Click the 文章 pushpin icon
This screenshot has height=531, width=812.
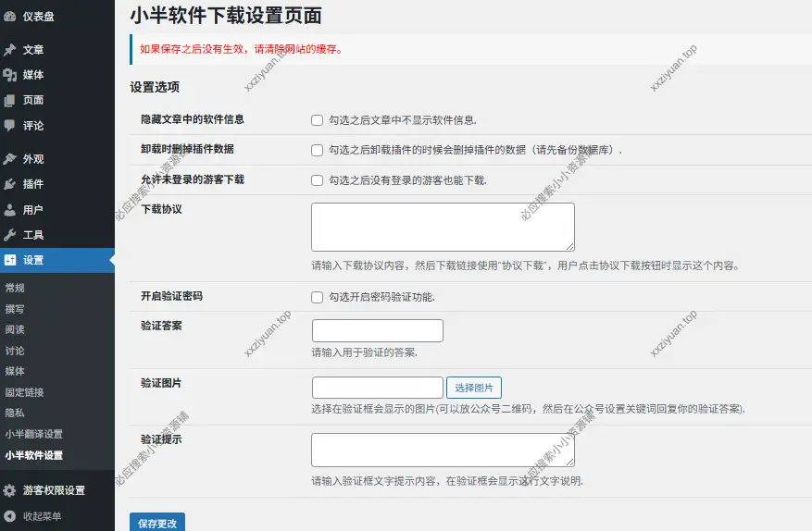[9, 50]
